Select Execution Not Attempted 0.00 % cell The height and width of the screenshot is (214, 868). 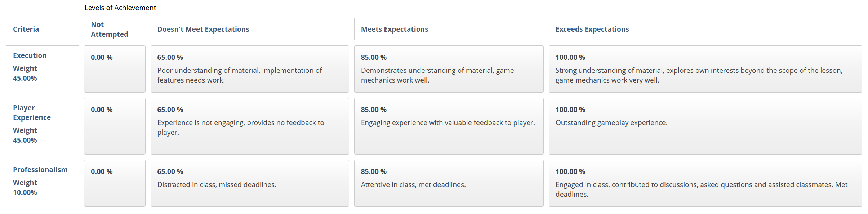(115, 69)
